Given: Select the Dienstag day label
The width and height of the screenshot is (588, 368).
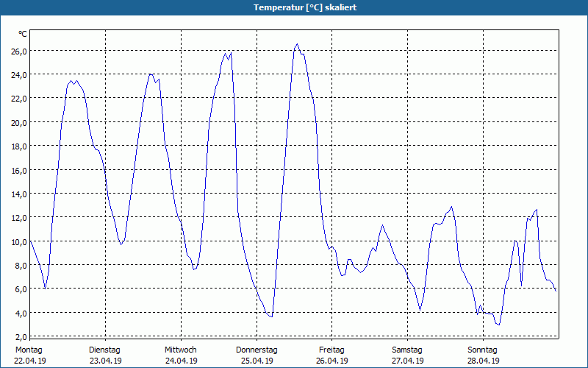Looking at the screenshot, I should point(104,350).
